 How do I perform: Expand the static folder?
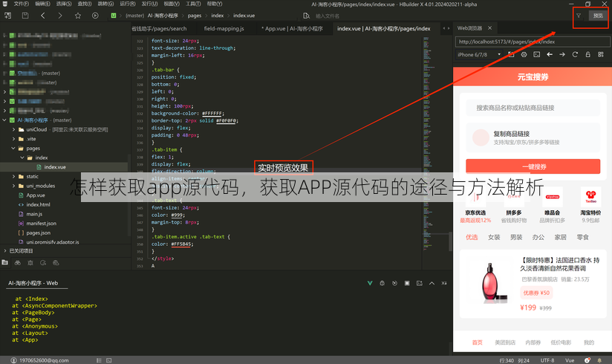[x=13, y=177]
